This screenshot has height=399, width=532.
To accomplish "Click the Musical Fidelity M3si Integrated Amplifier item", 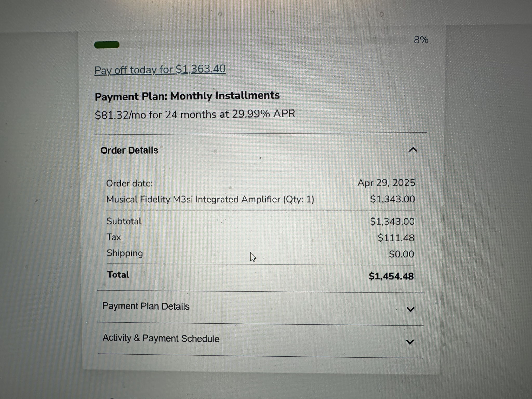I will [210, 199].
